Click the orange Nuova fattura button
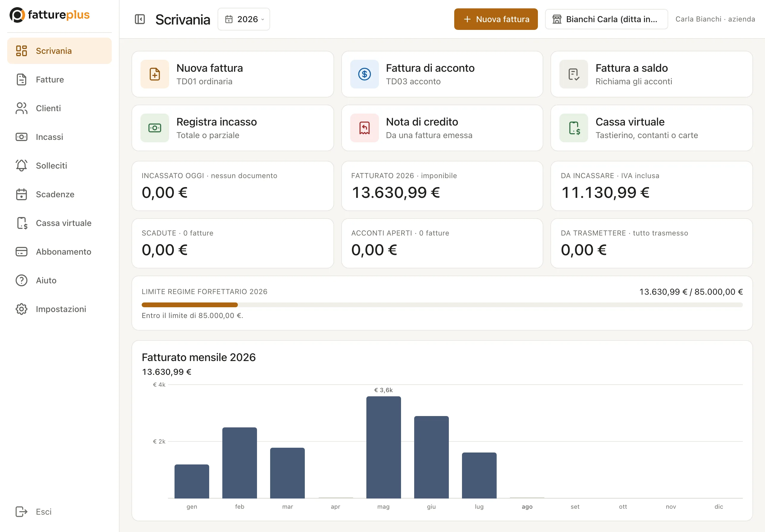The height and width of the screenshot is (532, 765). click(x=496, y=19)
